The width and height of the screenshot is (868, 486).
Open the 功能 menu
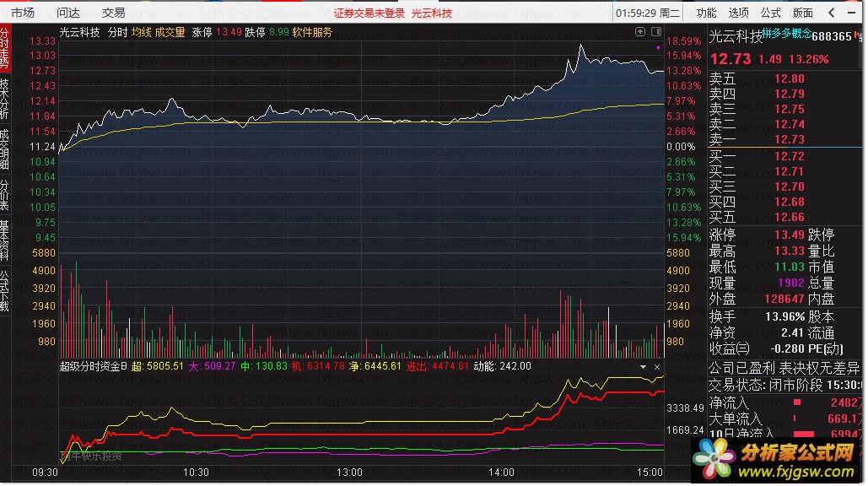coord(706,12)
